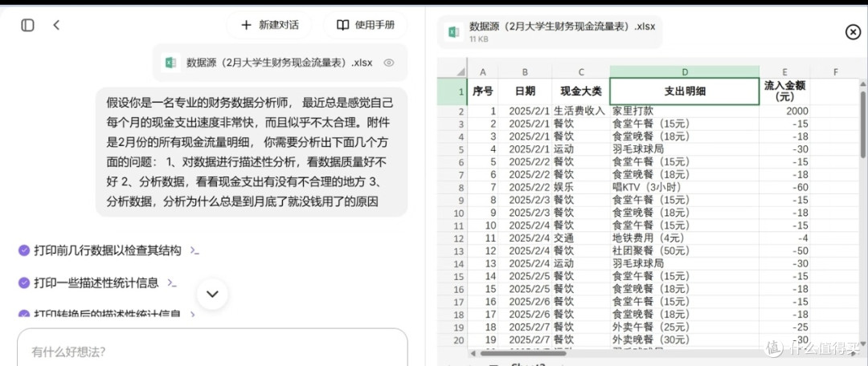Click purple check beside 打印前几行数据以检查其结构

[23, 250]
